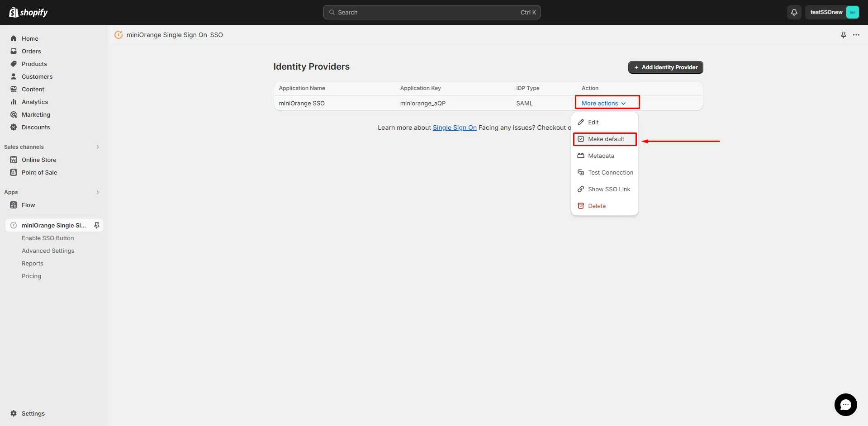The width and height of the screenshot is (868, 426).
Task: Click the Marketing target icon
Action: coord(14,114)
